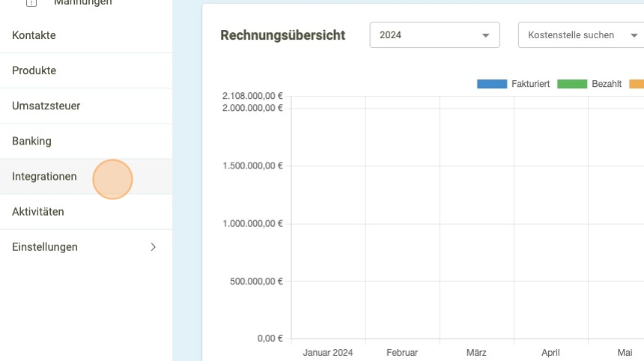Click the 2.108.000,00 € axis label

[252, 96]
